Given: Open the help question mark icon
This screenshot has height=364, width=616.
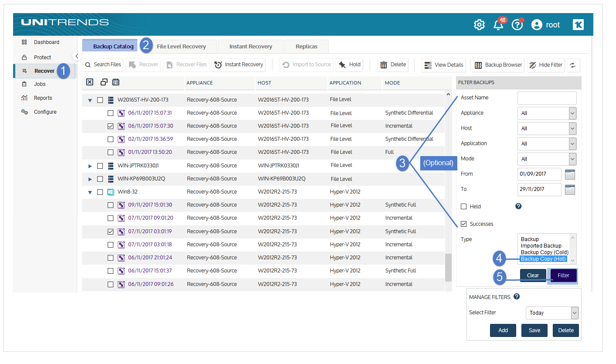Looking at the screenshot, I should point(517,25).
